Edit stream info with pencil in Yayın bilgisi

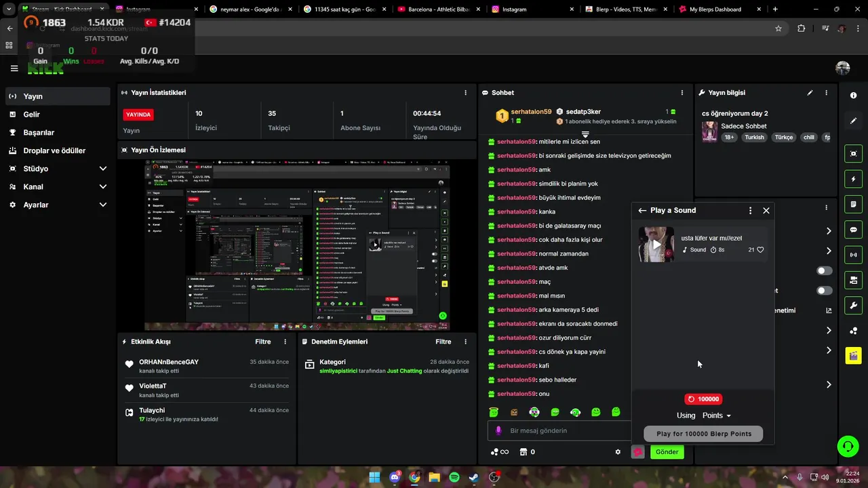tap(810, 93)
